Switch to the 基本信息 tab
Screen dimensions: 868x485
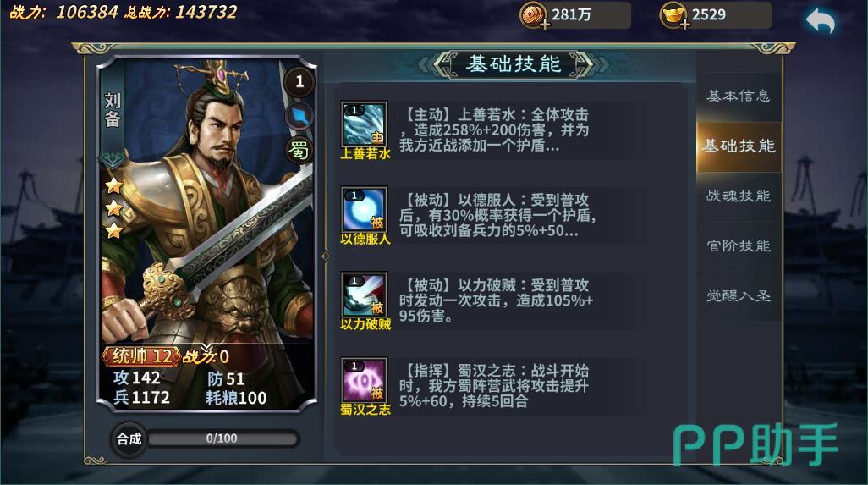click(739, 96)
